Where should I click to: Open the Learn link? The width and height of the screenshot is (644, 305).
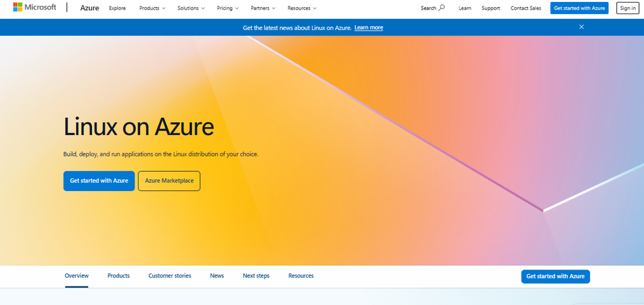[465, 8]
